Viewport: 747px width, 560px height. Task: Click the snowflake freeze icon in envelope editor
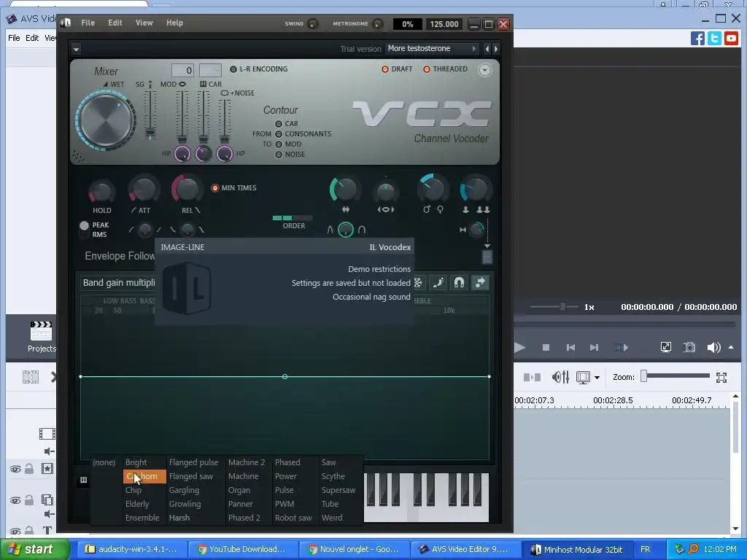pos(418,283)
